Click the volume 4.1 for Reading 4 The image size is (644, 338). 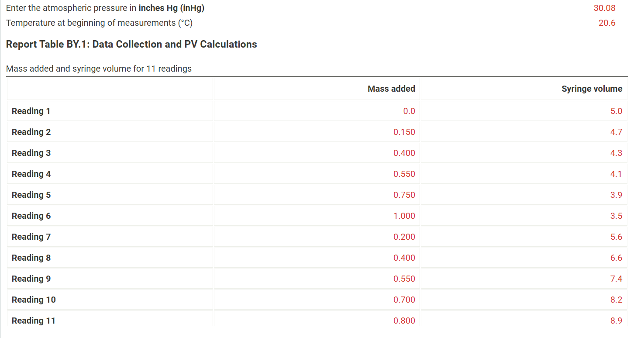pos(617,174)
